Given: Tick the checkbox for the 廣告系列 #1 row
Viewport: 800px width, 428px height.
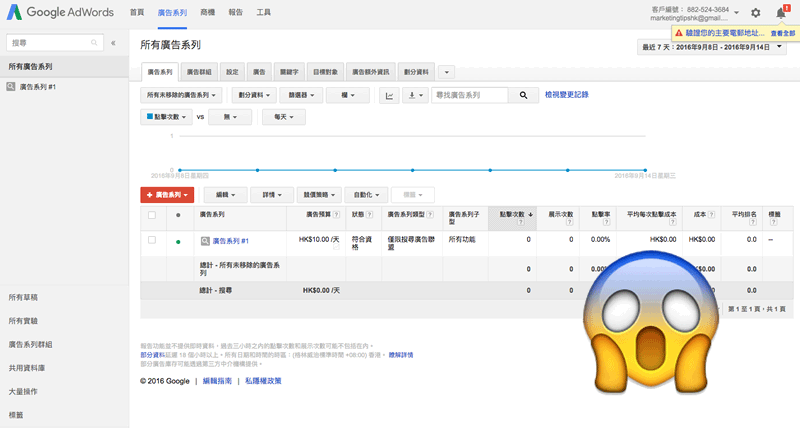Looking at the screenshot, I should click(152, 240).
